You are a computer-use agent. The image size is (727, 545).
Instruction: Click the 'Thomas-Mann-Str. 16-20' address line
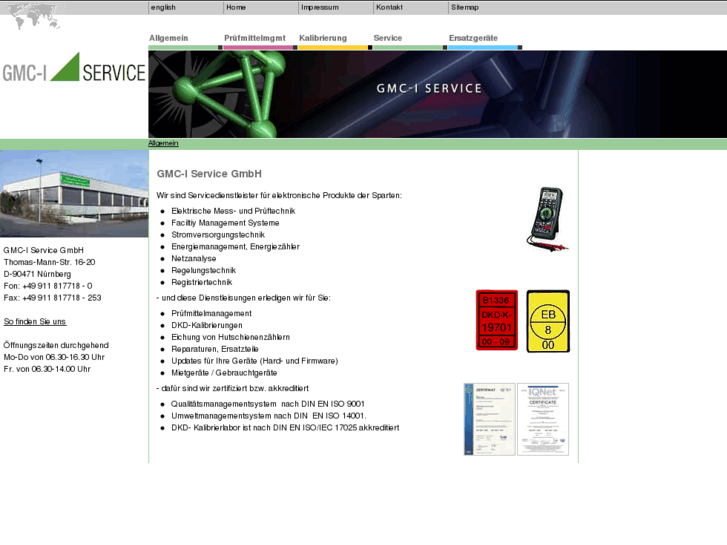pos(50,262)
